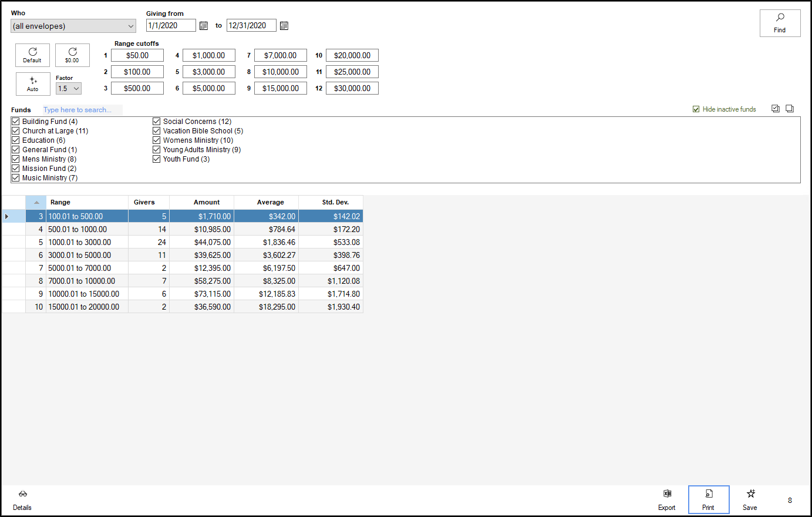Select row 7000.01 to 10000.00

pos(183,281)
